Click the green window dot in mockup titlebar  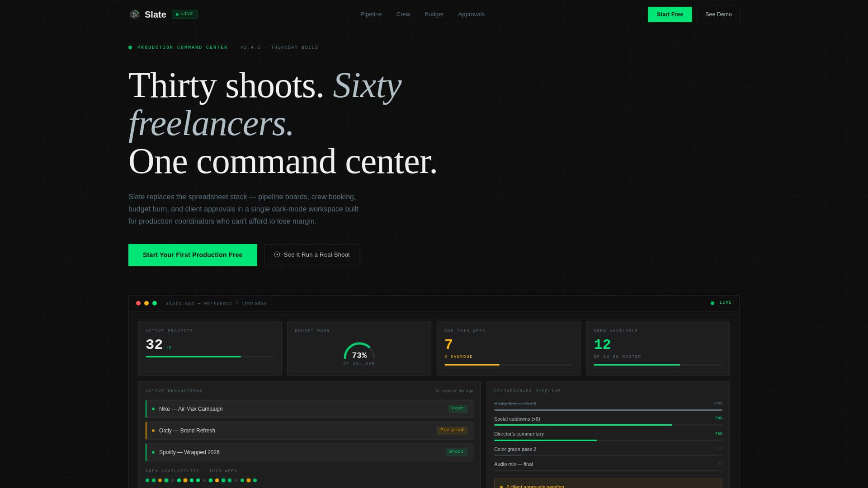(155, 303)
